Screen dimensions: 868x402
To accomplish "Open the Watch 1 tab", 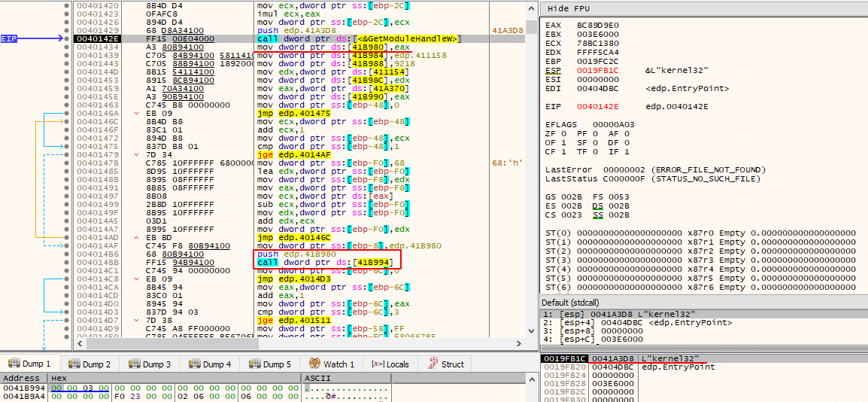I will click(x=332, y=364).
